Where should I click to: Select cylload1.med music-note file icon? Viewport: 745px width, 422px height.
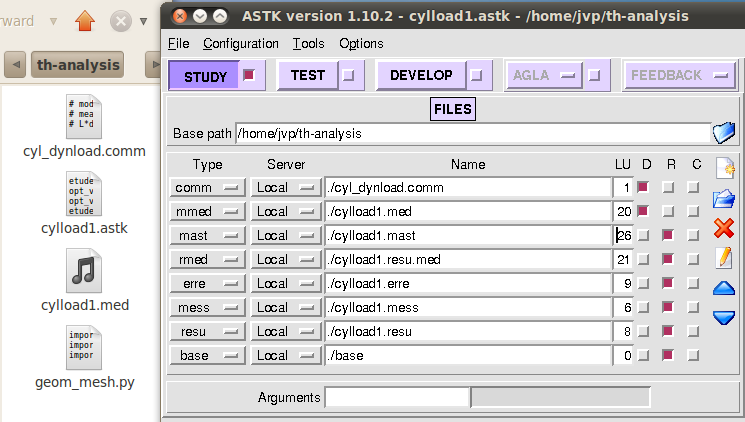(x=84, y=271)
